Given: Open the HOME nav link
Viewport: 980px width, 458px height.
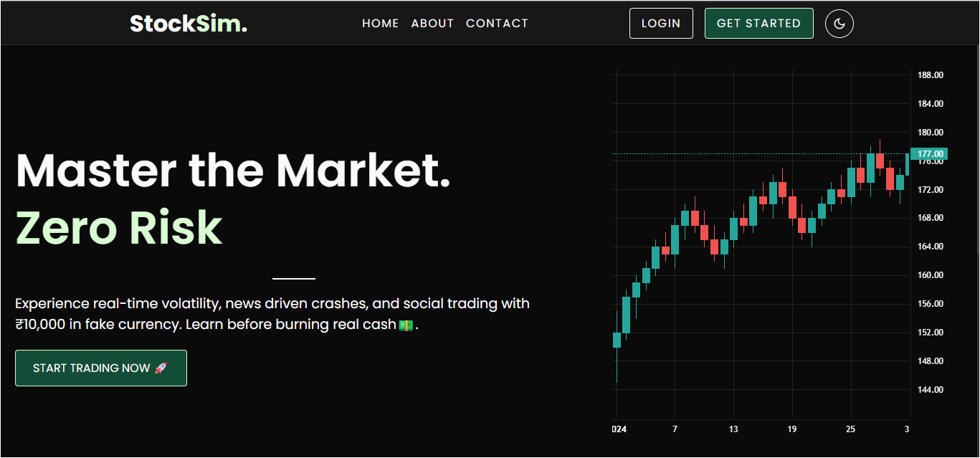Looking at the screenshot, I should click(x=380, y=24).
